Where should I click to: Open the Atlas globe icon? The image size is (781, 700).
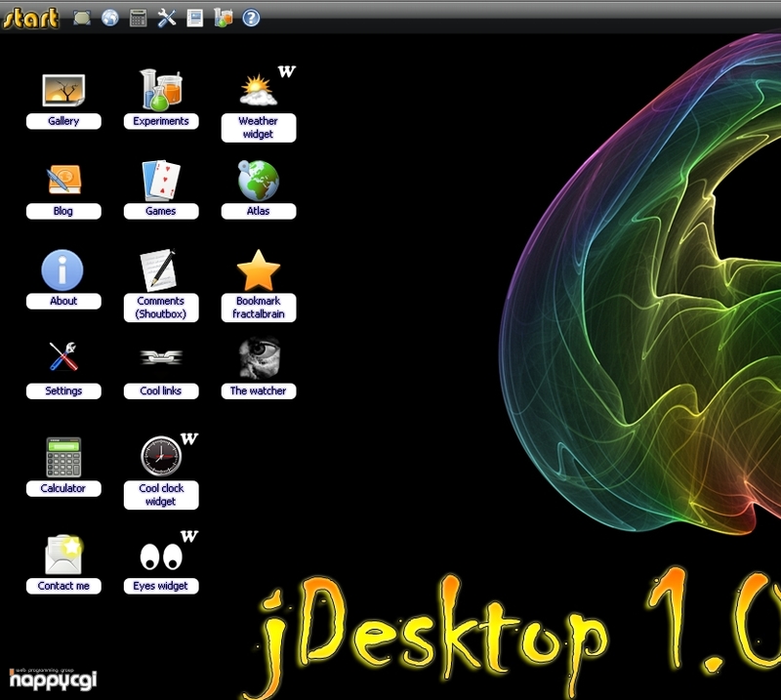[x=259, y=180]
